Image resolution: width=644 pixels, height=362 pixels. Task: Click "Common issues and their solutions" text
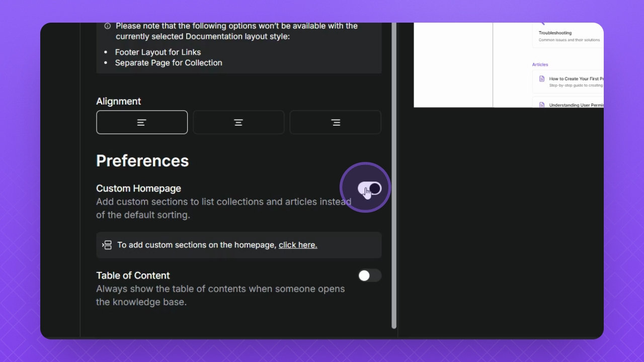point(569,40)
